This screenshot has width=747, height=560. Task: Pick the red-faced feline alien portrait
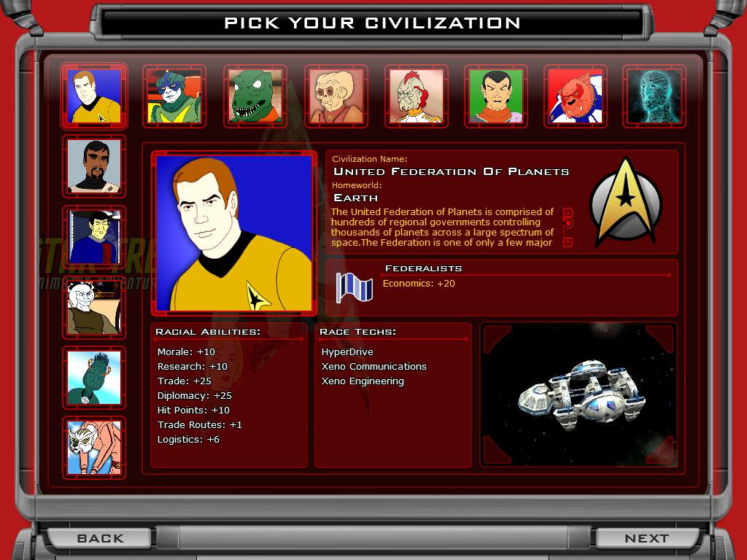(576, 96)
